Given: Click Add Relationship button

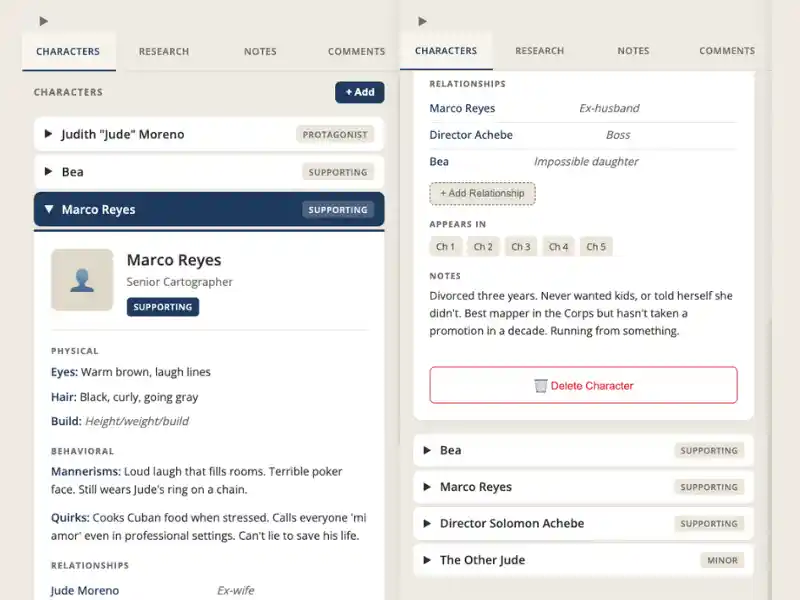Looking at the screenshot, I should click(482, 193).
